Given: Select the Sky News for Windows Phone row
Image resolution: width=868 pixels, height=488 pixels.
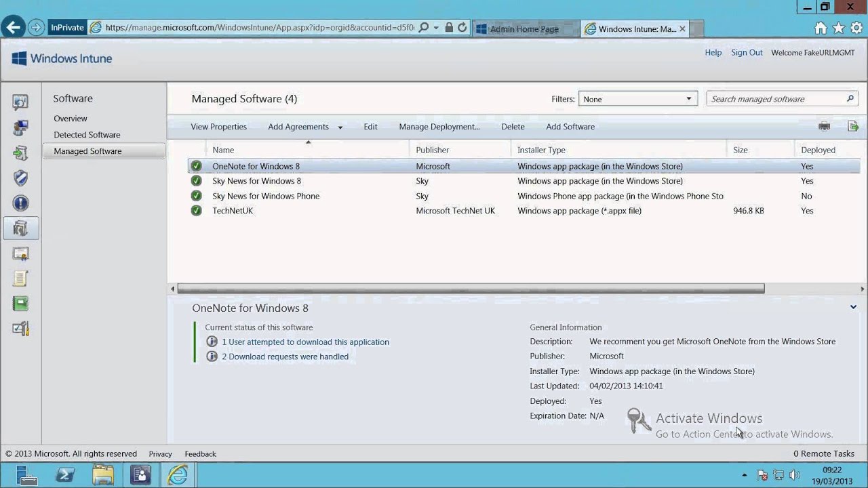Looking at the screenshot, I should [x=524, y=196].
